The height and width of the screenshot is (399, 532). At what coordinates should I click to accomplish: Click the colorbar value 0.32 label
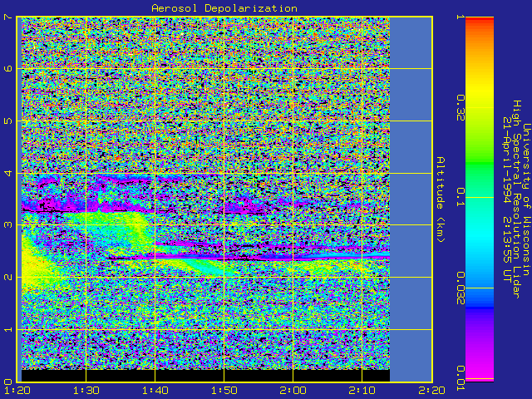click(460, 107)
